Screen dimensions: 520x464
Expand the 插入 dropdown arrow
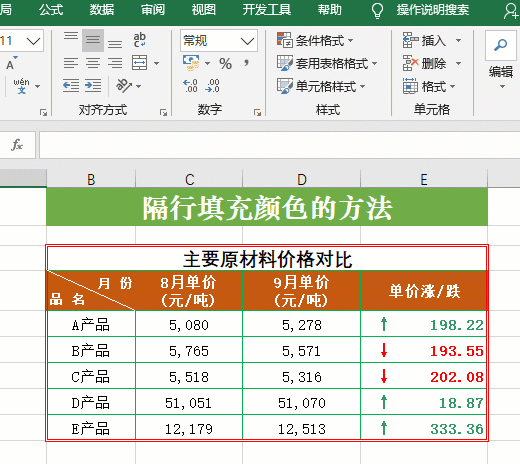(x=459, y=41)
